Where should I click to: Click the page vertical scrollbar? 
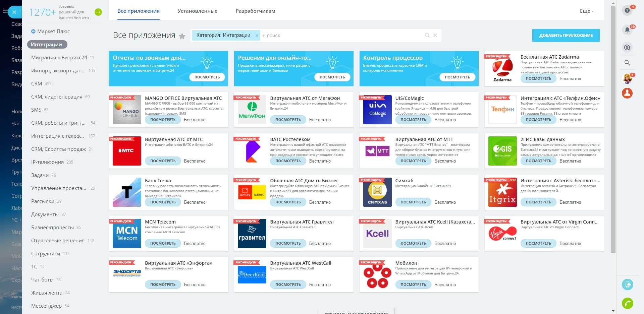click(613, 129)
